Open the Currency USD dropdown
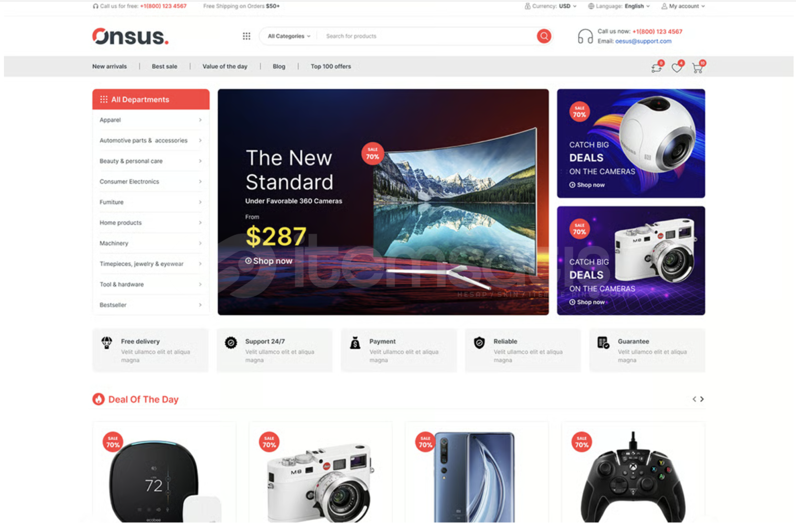This screenshot has width=796, height=532. point(550,6)
